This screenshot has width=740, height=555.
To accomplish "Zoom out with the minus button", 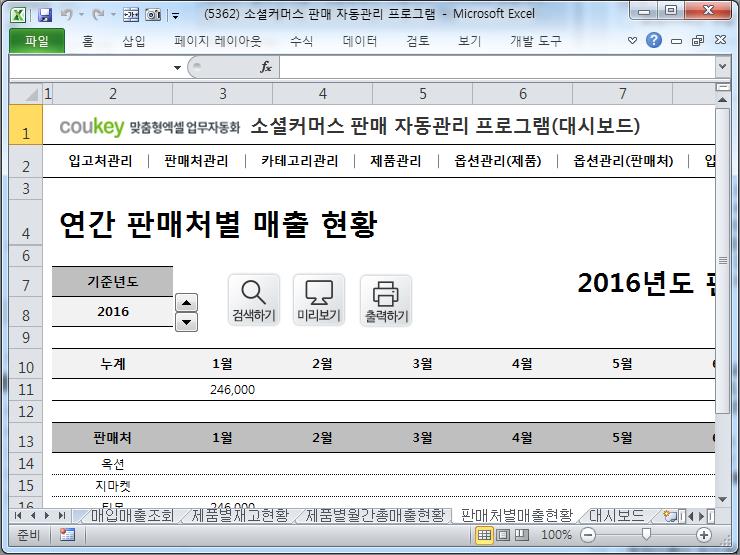I will pyautogui.click(x=588, y=535).
